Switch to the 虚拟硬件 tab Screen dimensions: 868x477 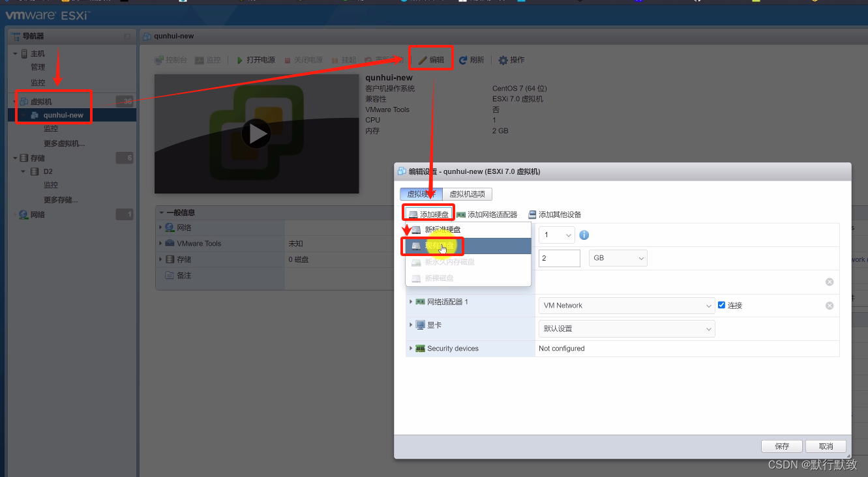pos(421,194)
